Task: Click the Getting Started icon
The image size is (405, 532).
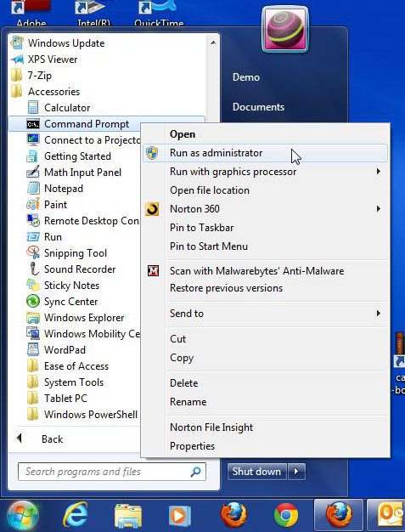Action: pyautogui.click(x=32, y=156)
